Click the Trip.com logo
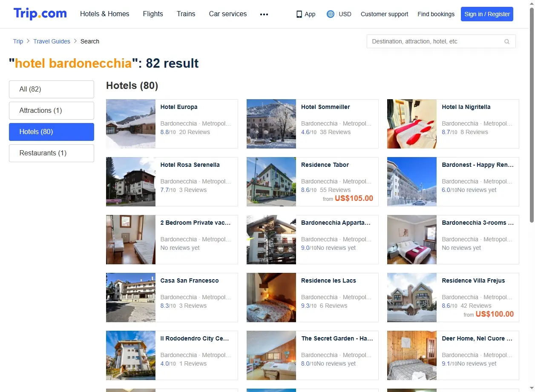This screenshot has width=535, height=392. tap(40, 14)
